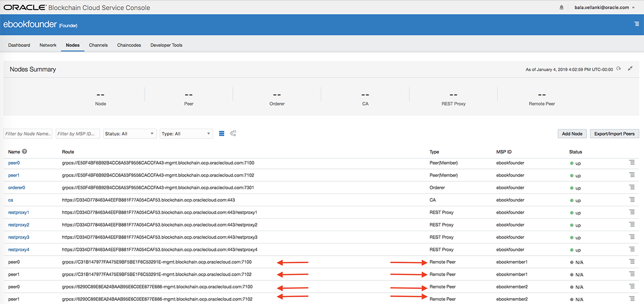Open action menu for ca row
Viewport: 644px width, 304px height.
coord(632,200)
